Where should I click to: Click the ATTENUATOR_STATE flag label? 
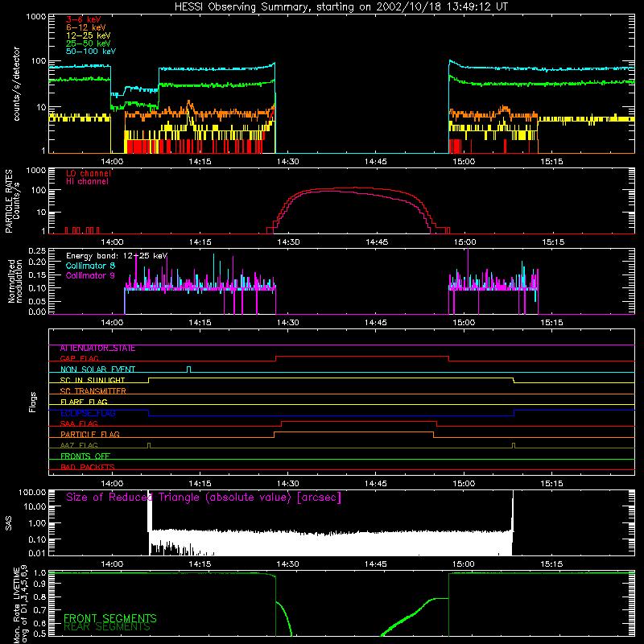(x=97, y=349)
